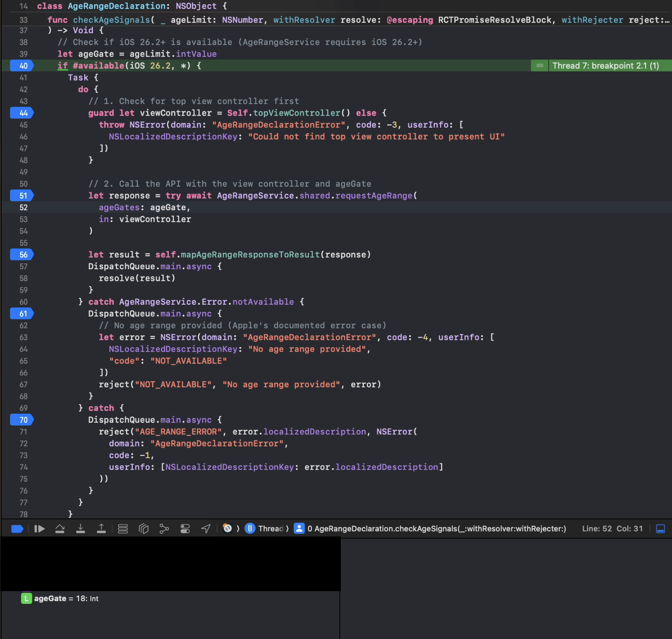Toggle the breakpoint on line 51
Screen dimensions: 672x639
(22, 196)
